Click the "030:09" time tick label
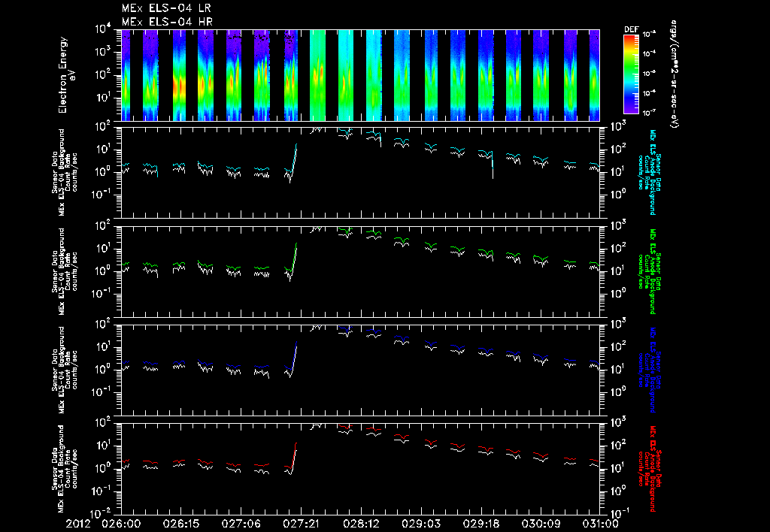The width and height of the screenshot is (770, 532). tap(540, 524)
